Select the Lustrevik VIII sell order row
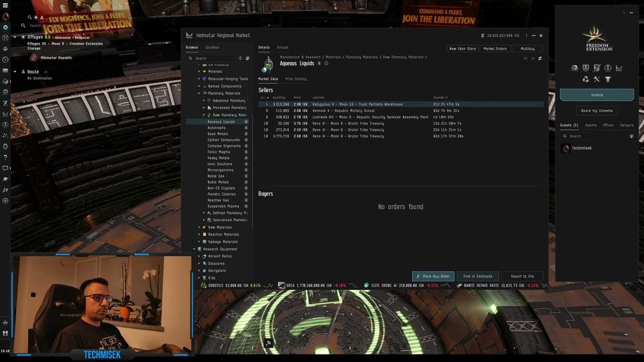644x362 pixels. tap(401, 117)
